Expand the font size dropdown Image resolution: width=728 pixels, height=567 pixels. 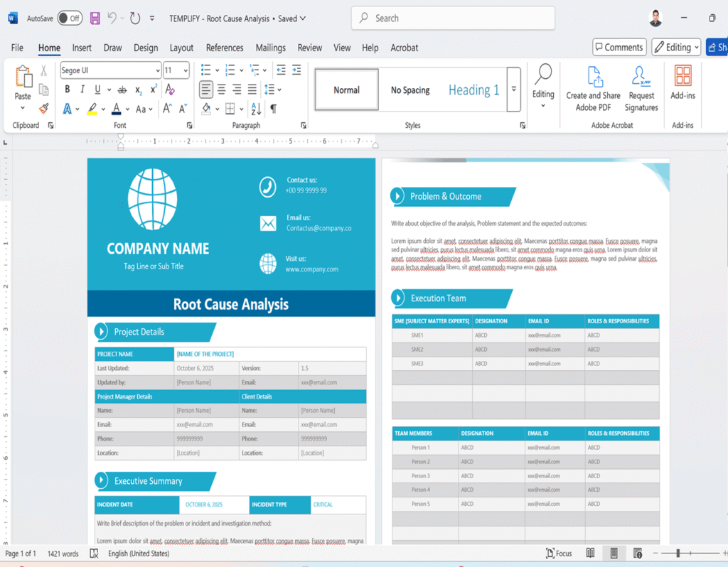186,70
